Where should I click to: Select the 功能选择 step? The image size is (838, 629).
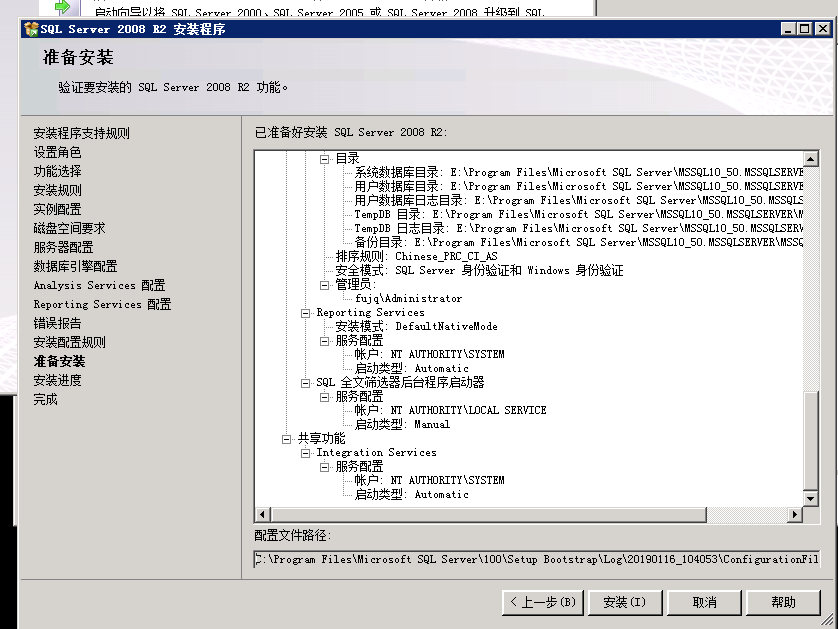57,171
